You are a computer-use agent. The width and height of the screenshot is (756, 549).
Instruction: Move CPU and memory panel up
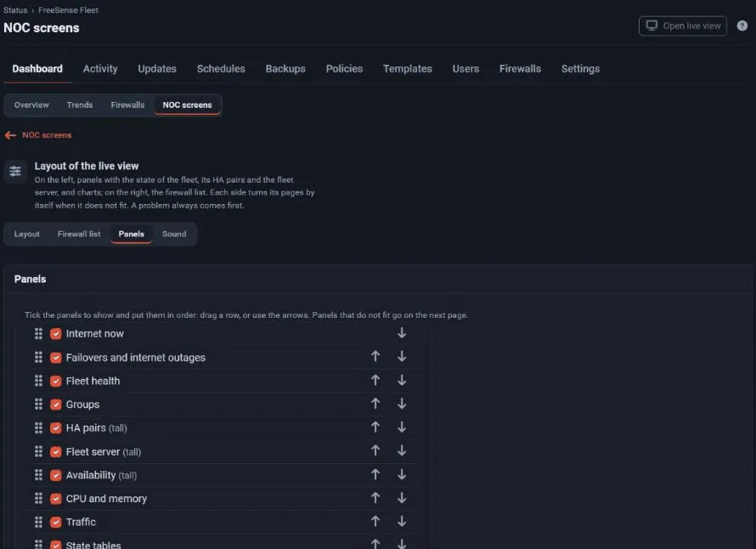coord(375,498)
